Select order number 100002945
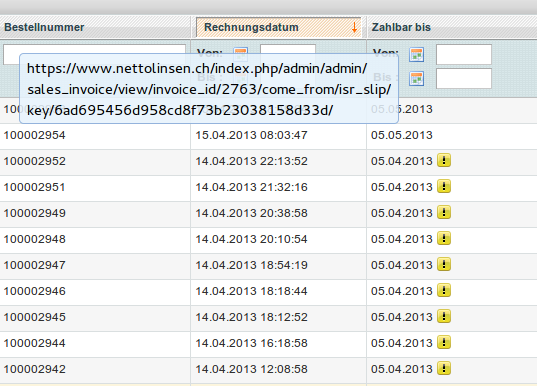537x386 pixels. tap(34, 317)
